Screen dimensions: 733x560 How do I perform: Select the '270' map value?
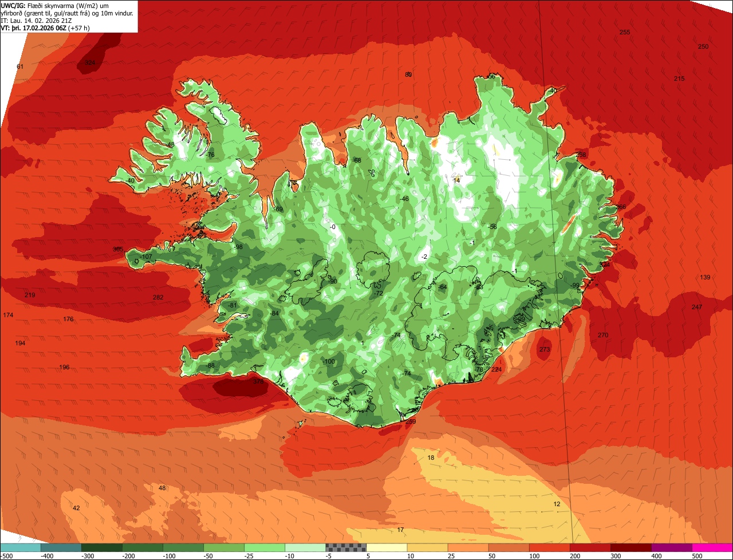tap(603, 335)
